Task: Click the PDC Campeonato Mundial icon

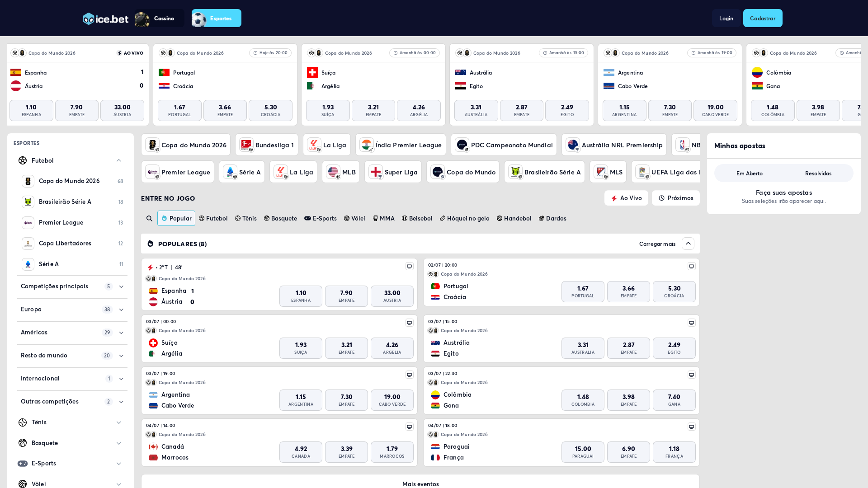Action: coord(462,145)
